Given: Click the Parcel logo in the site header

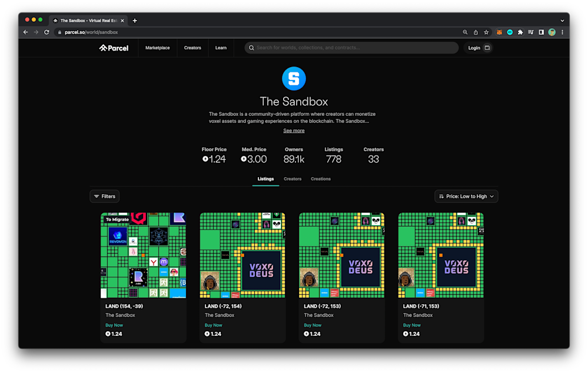Looking at the screenshot, I should tap(114, 48).
